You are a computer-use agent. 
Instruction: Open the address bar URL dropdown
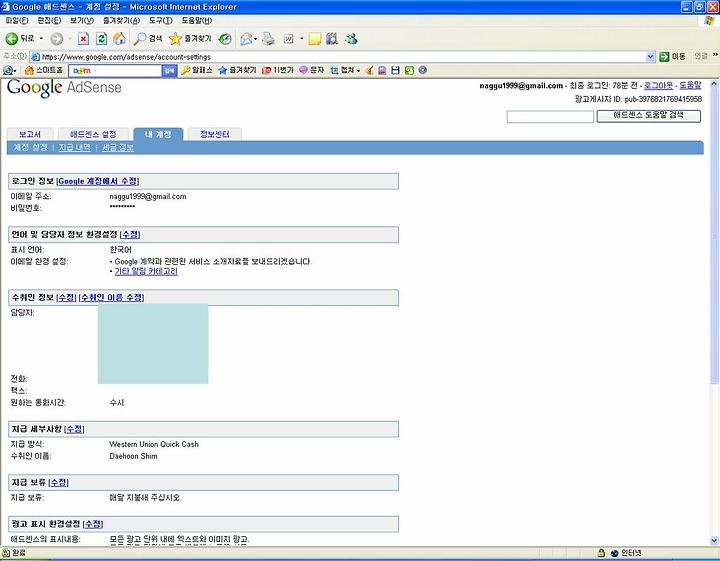(x=650, y=56)
